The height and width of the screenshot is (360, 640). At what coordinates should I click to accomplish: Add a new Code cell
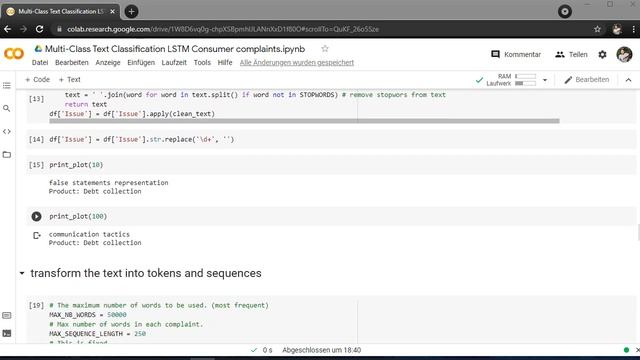coord(37,80)
